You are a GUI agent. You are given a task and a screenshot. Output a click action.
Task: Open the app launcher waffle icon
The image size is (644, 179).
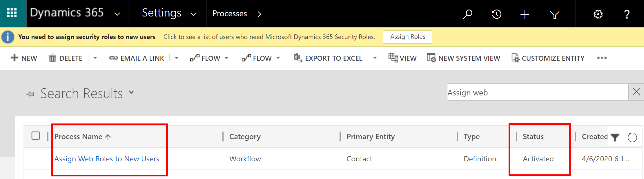[x=12, y=13]
